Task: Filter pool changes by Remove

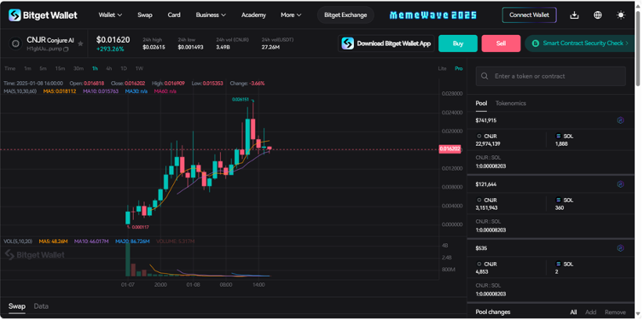Action: tap(615, 312)
